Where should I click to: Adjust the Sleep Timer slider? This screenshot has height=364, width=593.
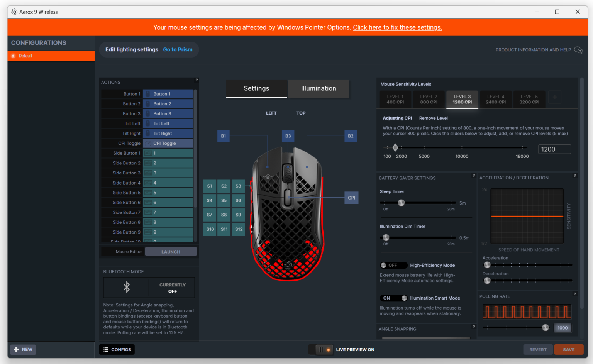coord(401,202)
